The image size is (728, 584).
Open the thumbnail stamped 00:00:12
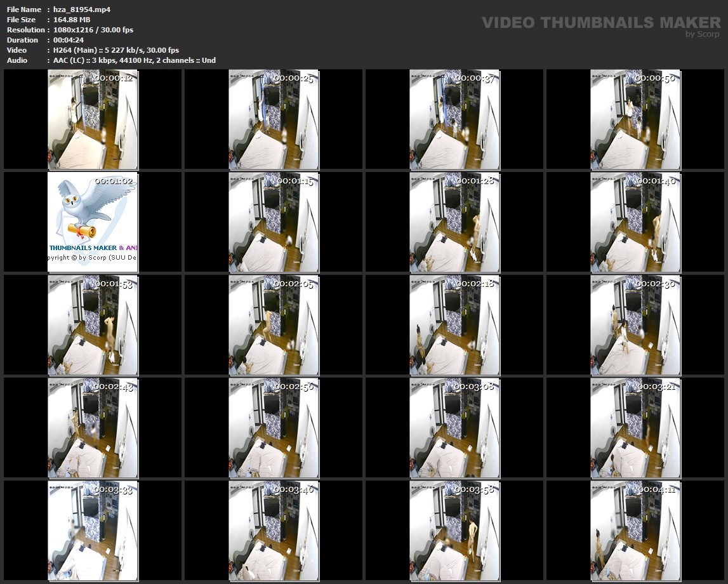point(93,119)
